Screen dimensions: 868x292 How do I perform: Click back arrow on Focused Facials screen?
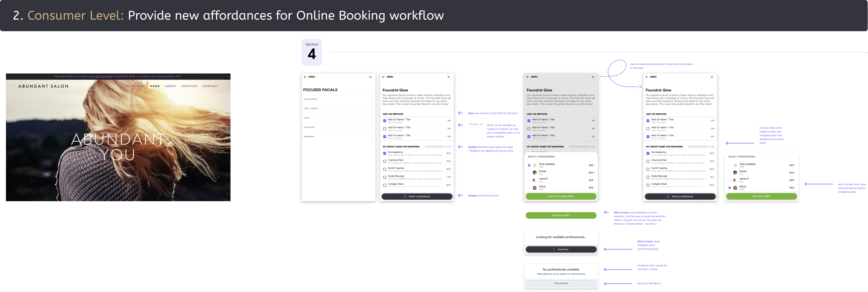pyautogui.click(x=305, y=77)
